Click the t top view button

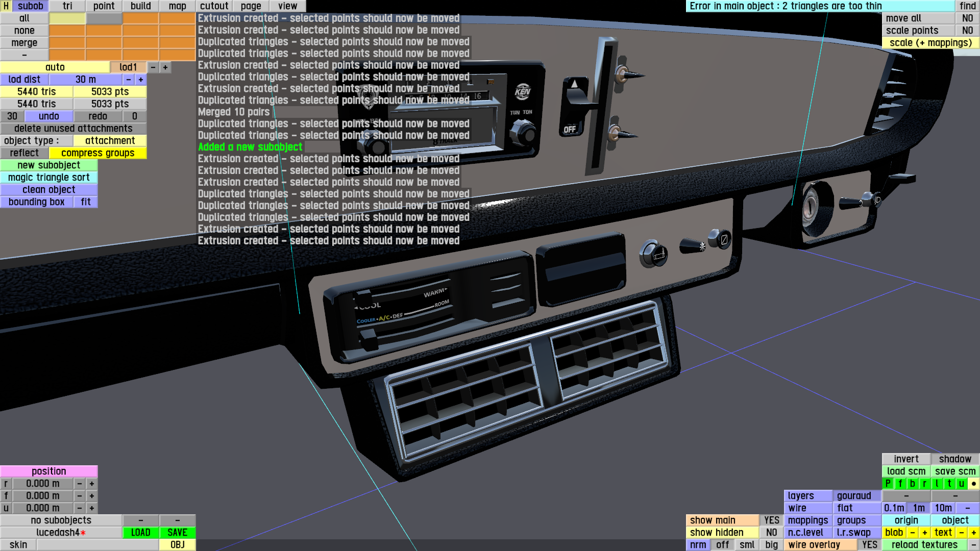coord(949,484)
